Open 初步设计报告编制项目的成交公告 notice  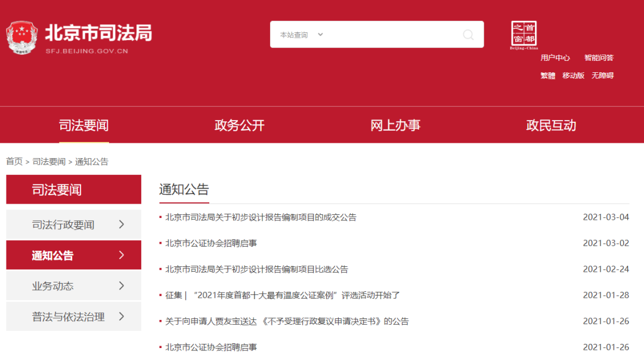pos(261,217)
